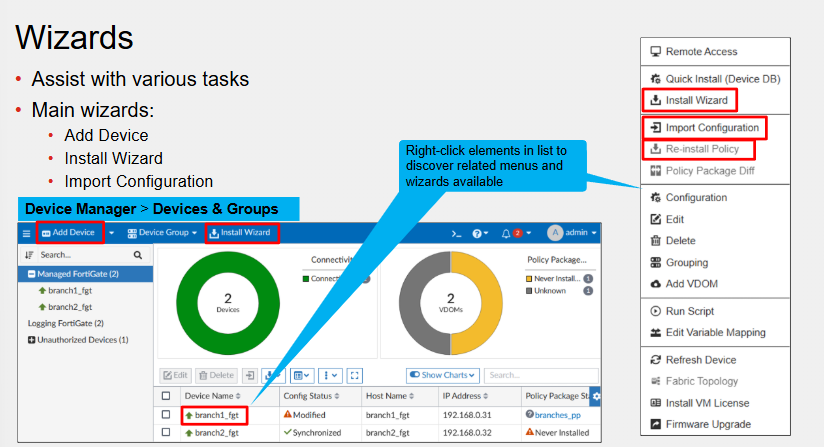This screenshot has height=447, width=824.
Task: Click the Run Script play icon
Action: [655, 311]
